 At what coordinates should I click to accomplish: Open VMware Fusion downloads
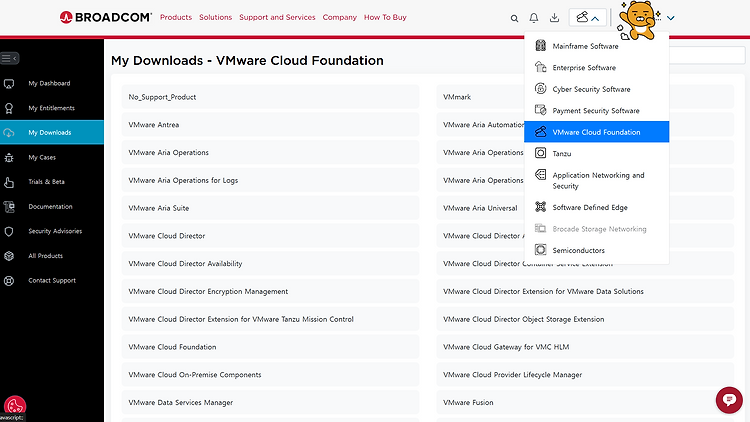585,402
